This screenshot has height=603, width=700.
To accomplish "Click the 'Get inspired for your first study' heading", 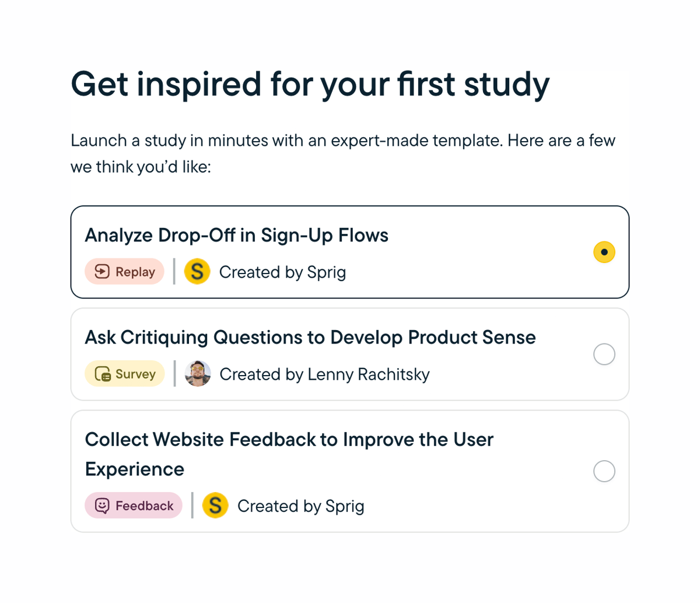I will click(310, 85).
